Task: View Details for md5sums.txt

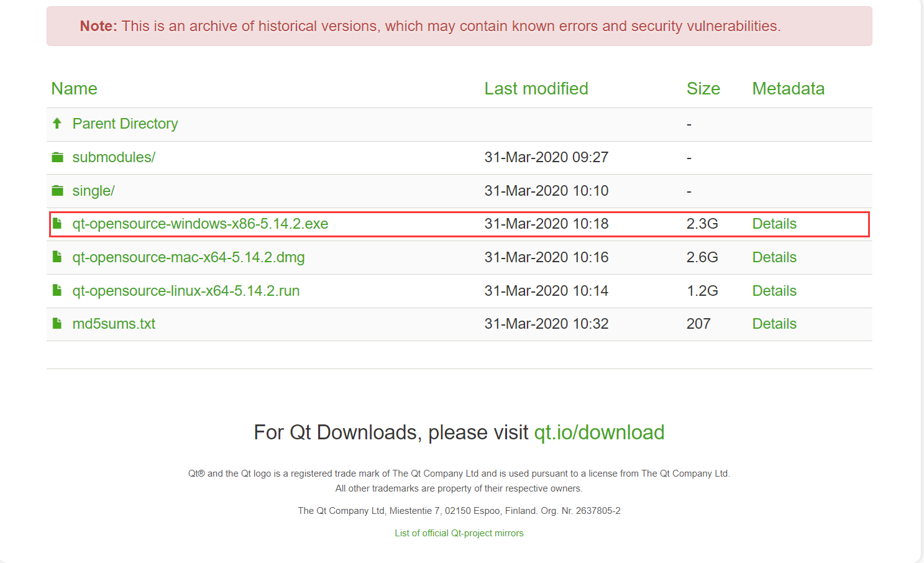Action: click(x=774, y=324)
